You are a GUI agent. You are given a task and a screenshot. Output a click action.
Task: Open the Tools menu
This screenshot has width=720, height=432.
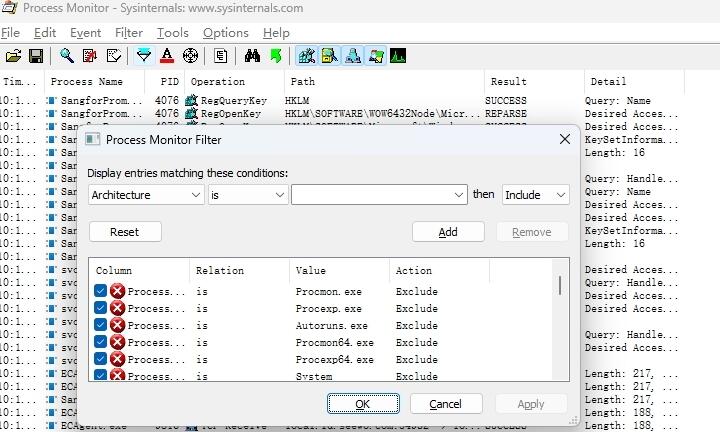click(x=173, y=33)
